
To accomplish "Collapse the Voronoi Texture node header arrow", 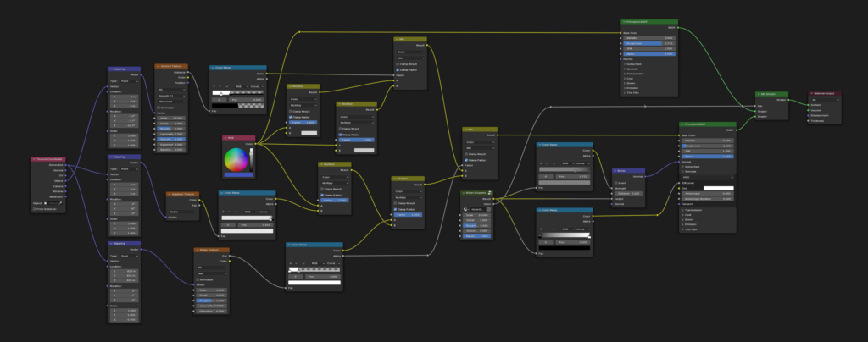I will tap(158, 66).
